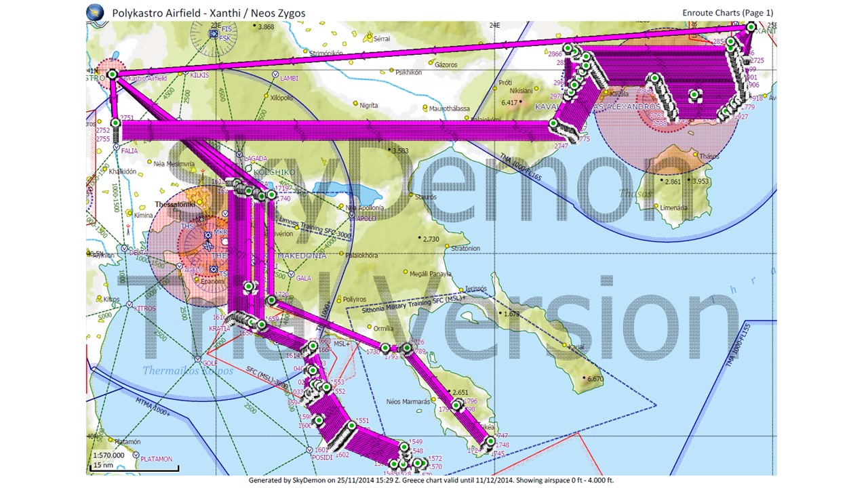Click the Enroute Charts (Page 1) label

click(728, 12)
